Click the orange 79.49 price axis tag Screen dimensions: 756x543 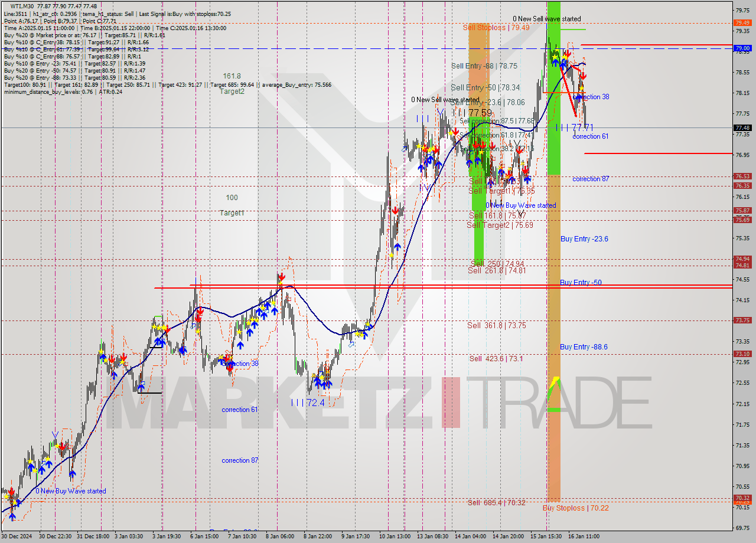click(742, 22)
